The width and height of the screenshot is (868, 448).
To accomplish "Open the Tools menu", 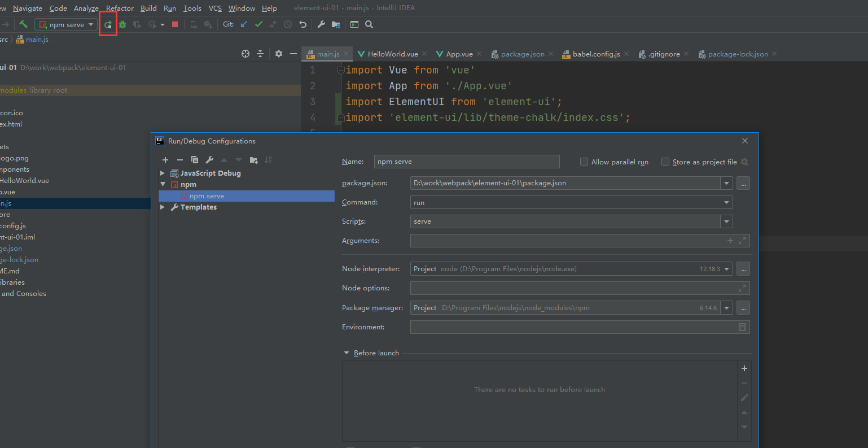I will point(192,8).
